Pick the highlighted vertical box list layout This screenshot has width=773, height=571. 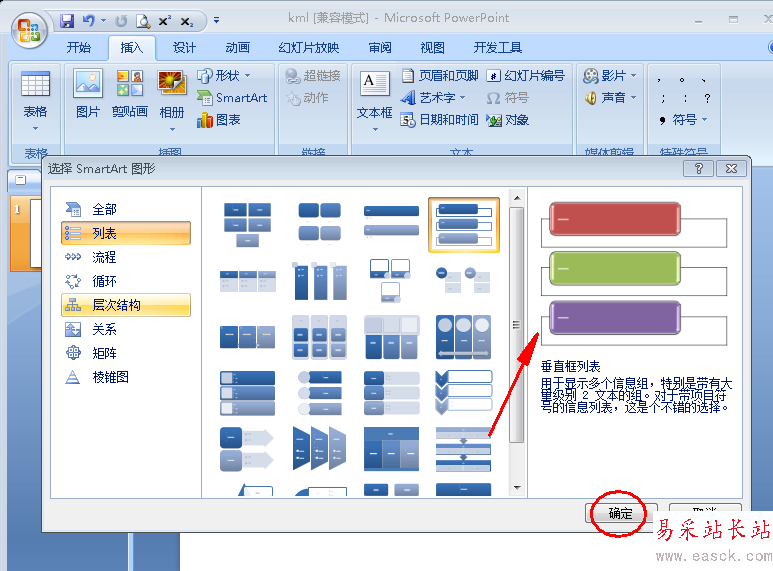click(x=464, y=225)
